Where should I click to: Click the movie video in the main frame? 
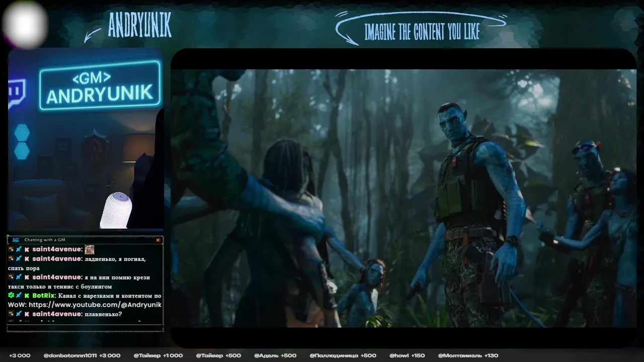tap(404, 198)
